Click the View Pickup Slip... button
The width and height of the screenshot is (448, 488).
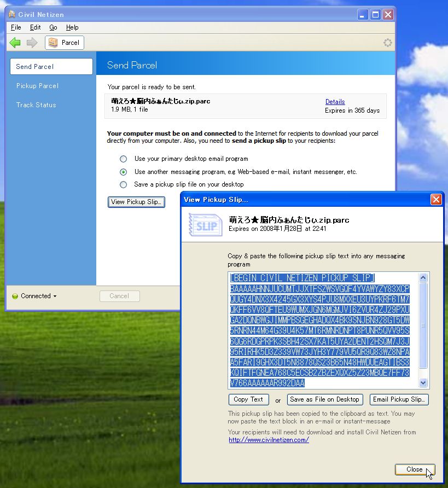pos(136,202)
